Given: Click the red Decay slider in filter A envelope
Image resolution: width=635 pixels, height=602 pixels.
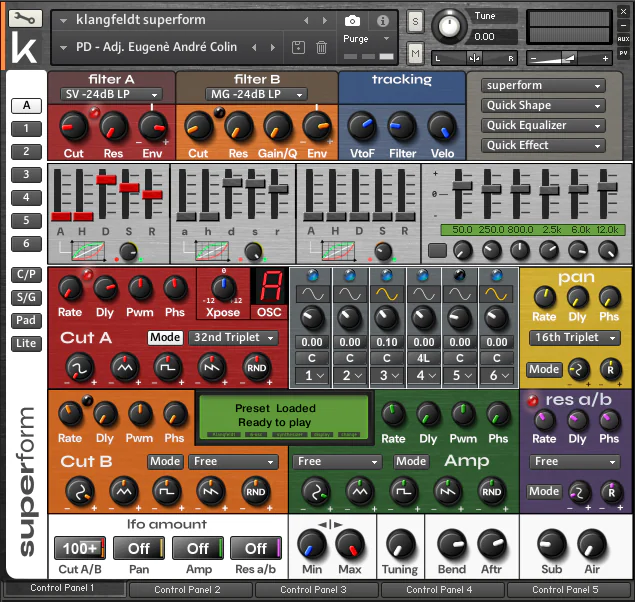Looking at the screenshot, I should click(x=106, y=180).
